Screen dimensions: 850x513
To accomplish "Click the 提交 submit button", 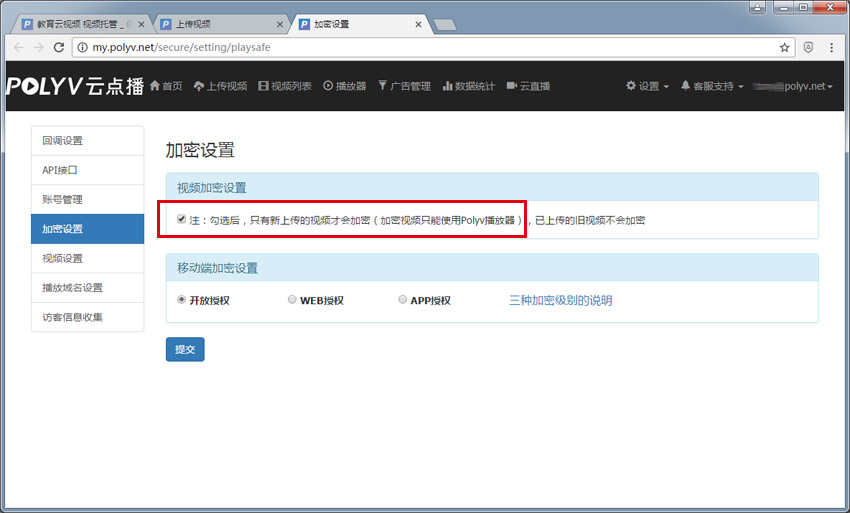I will coord(185,349).
